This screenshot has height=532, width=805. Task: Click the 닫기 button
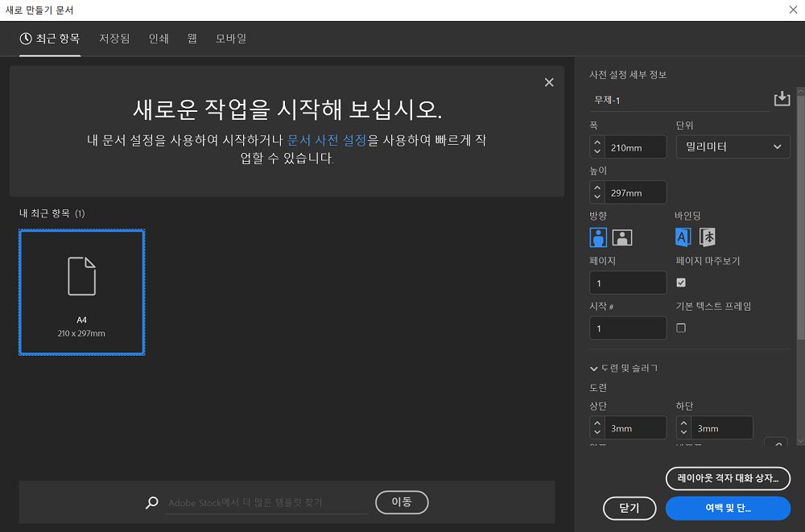(x=630, y=509)
